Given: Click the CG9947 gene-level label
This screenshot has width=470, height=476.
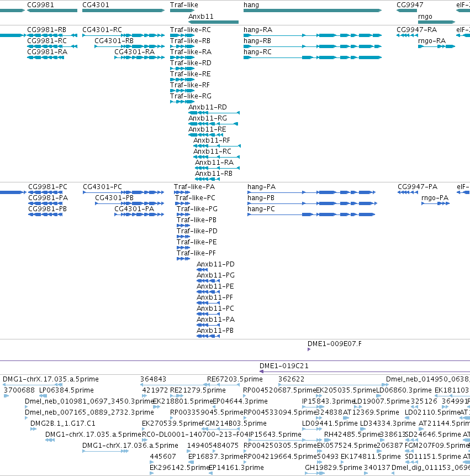Looking at the screenshot, I should (410, 5).
